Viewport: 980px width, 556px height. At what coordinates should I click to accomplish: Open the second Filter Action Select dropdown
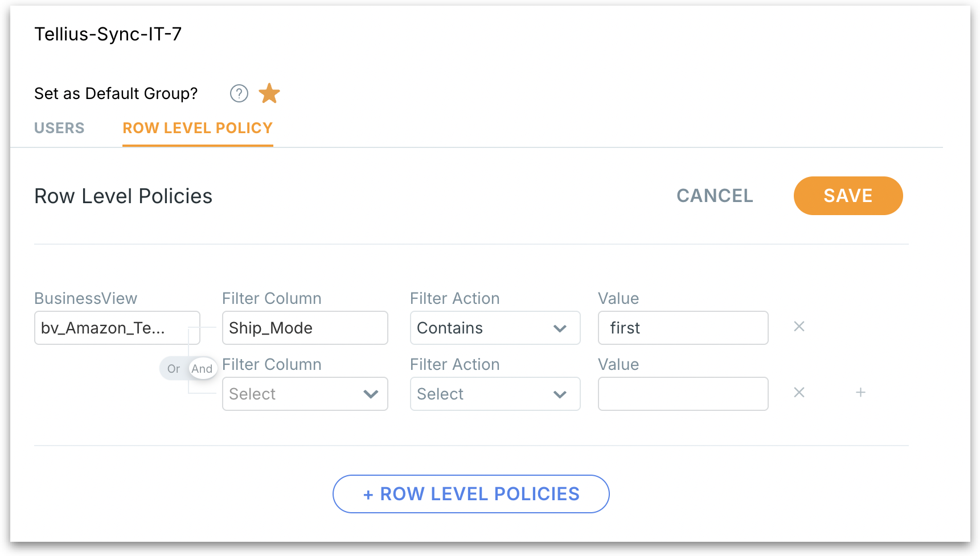click(x=495, y=394)
